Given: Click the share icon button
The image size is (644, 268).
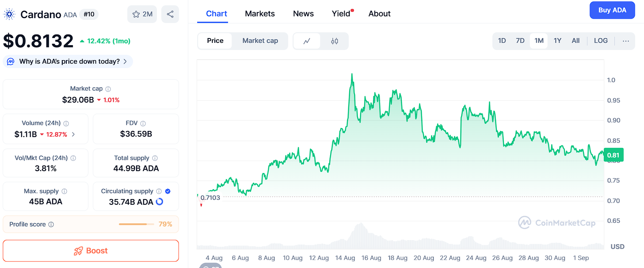Looking at the screenshot, I should [x=170, y=14].
